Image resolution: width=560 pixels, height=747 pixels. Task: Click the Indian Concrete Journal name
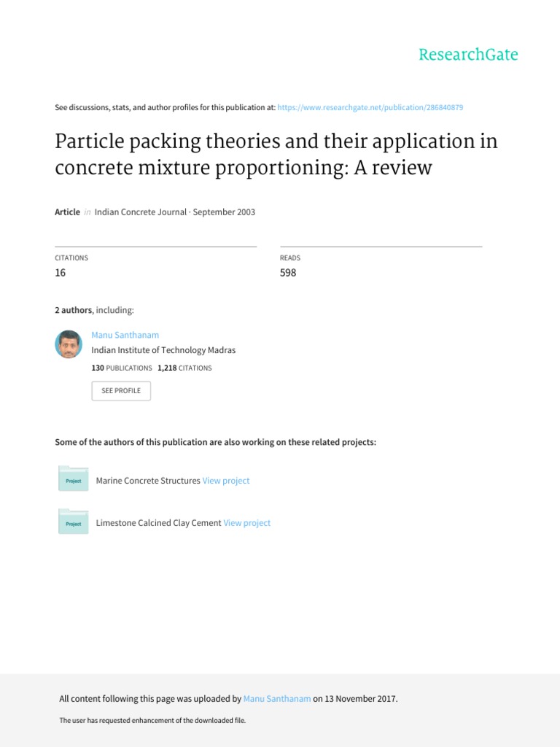coord(141,212)
